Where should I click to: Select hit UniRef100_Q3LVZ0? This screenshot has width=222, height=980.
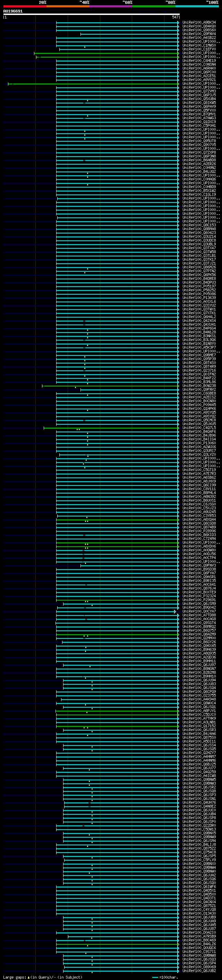[x=199, y=455]
